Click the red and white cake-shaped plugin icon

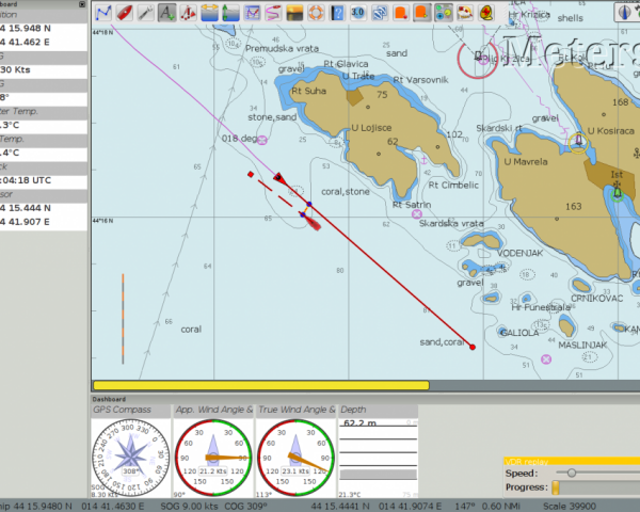pos(464,13)
